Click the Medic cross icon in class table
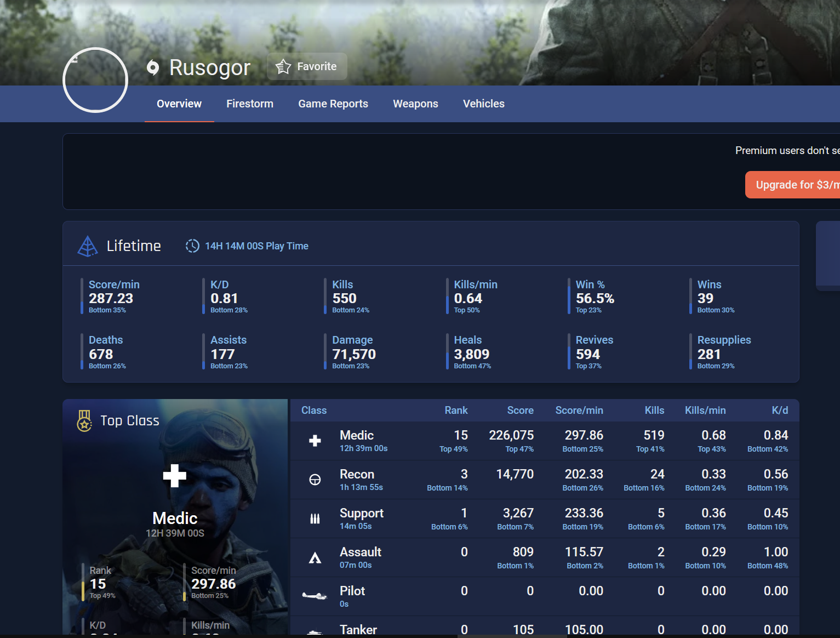 [315, 441]
